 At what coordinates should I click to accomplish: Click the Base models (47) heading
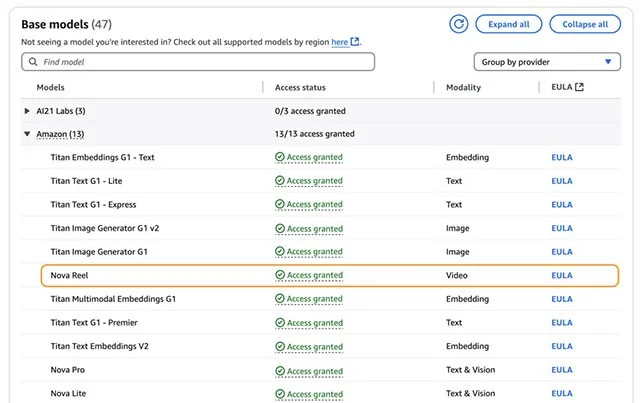pos(67,24)
